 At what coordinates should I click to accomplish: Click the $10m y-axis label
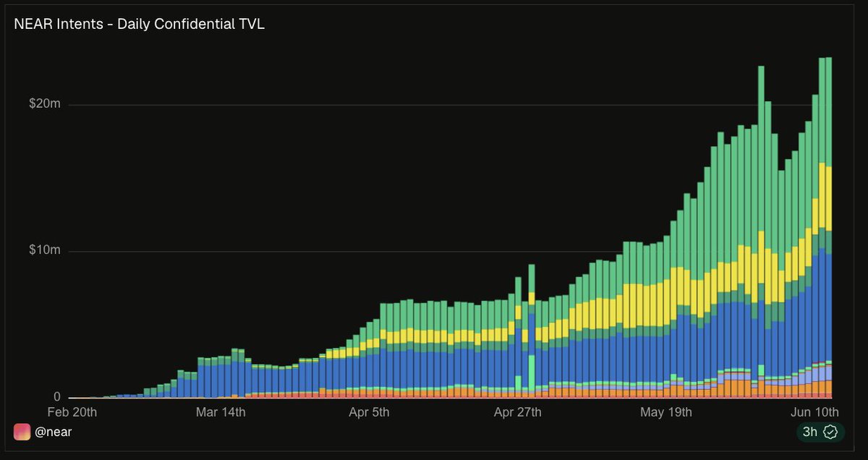(x=45, y=251)
